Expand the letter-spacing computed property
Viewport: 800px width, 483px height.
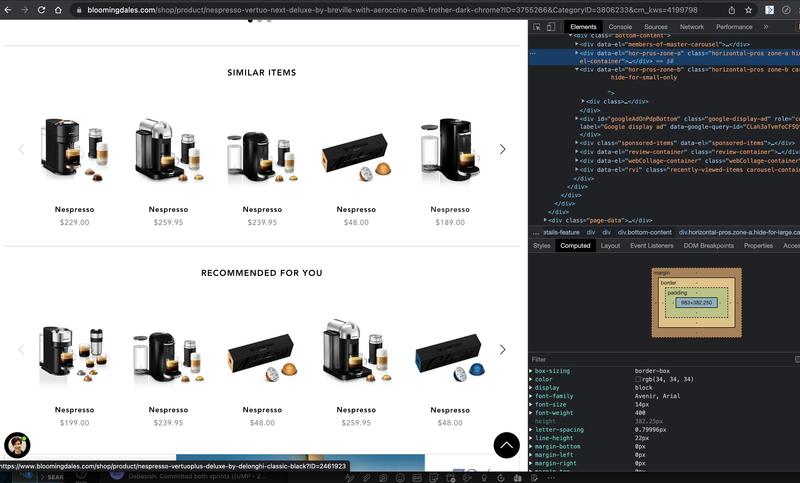point(531,430)
